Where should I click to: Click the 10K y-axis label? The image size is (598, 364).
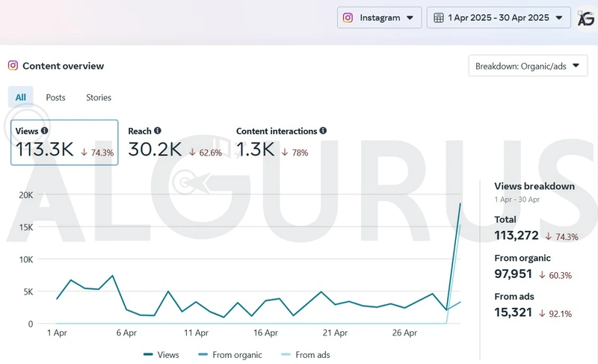click(26, 259)
